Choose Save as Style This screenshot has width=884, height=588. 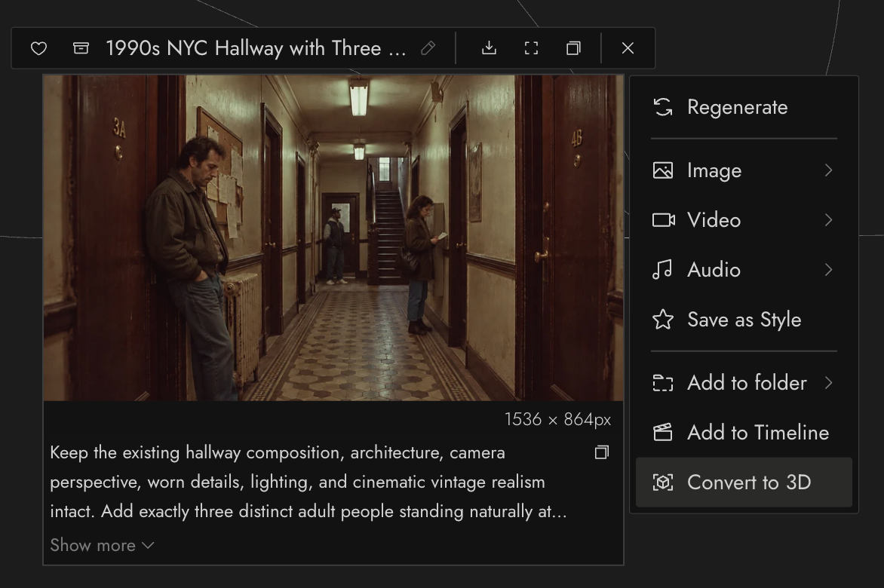point(744,320)
